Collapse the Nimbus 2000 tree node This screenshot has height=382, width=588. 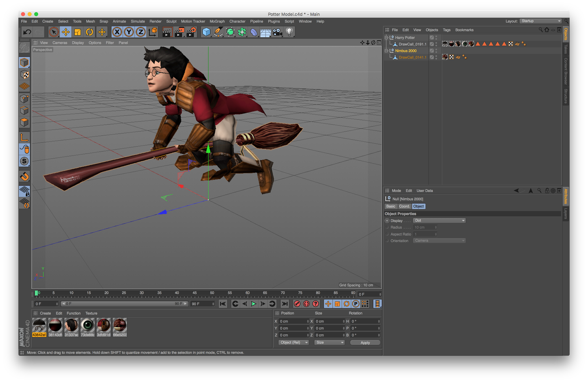click(x=386, y=51)
